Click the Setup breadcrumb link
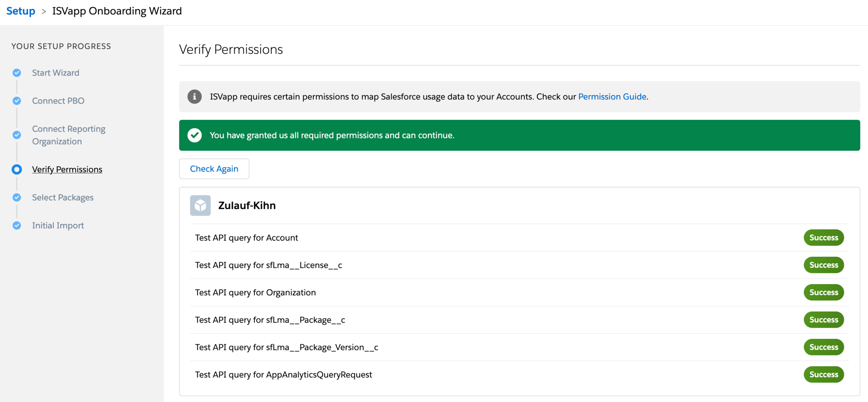 pyautogui.click(x=21, y=11)
